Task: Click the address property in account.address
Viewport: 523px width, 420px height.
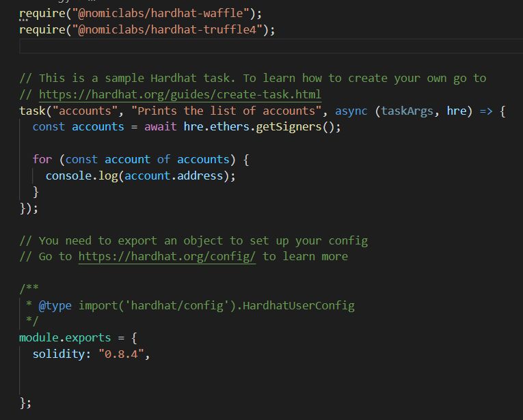Action: tap(200, 176)
